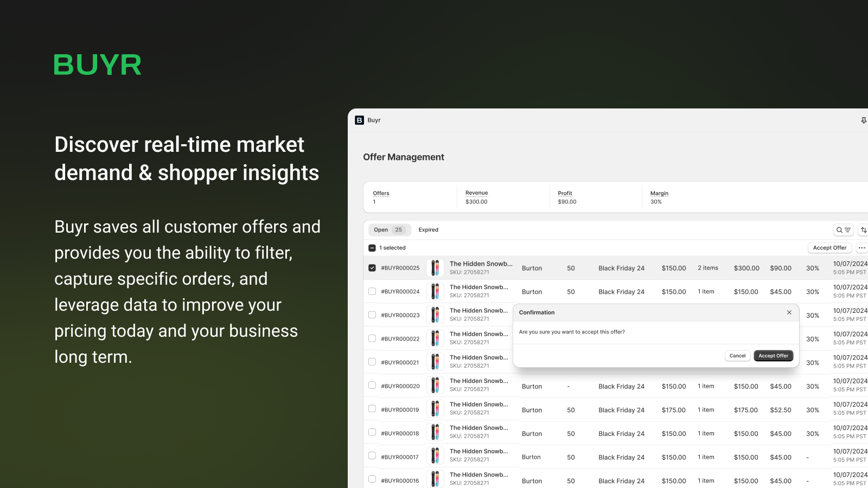Close the Confirmation dialog with X
868x488 pixels.
(x=789, y=312)
